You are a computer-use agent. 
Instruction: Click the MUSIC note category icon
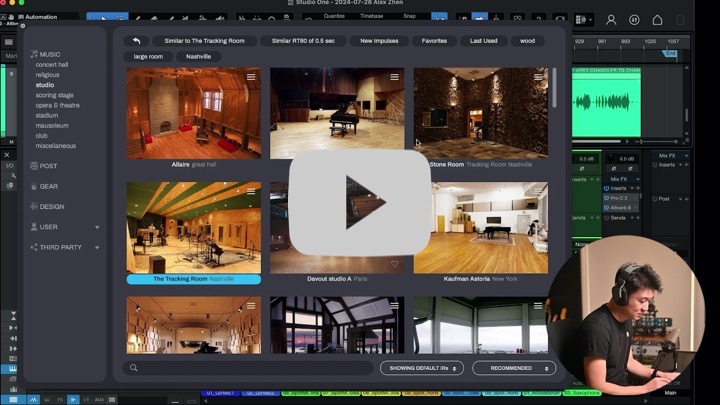[34, 54]
